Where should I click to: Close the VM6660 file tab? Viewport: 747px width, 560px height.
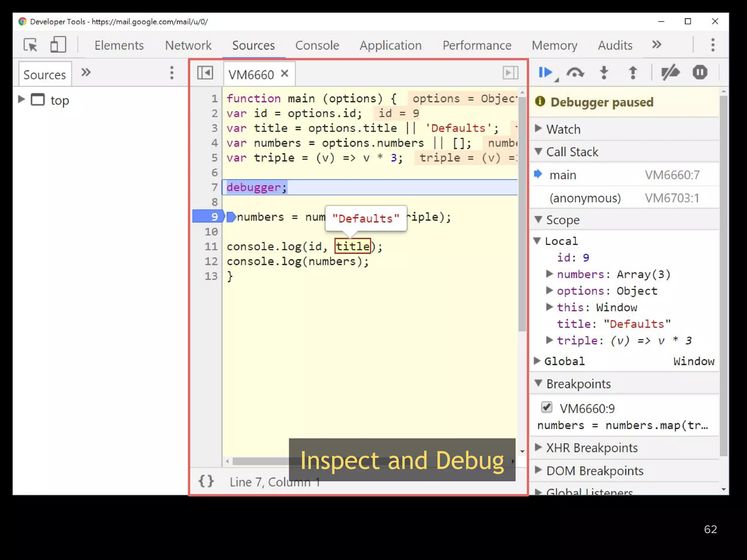285,74
